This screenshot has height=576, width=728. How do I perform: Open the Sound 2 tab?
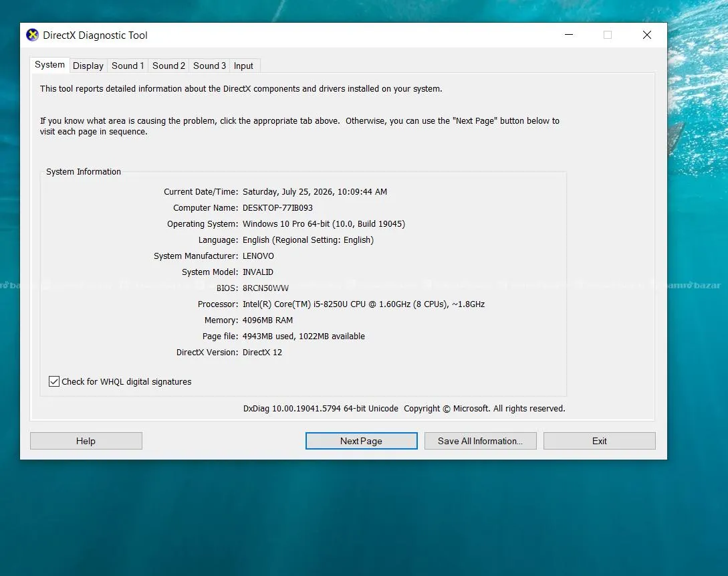(168, 66)
